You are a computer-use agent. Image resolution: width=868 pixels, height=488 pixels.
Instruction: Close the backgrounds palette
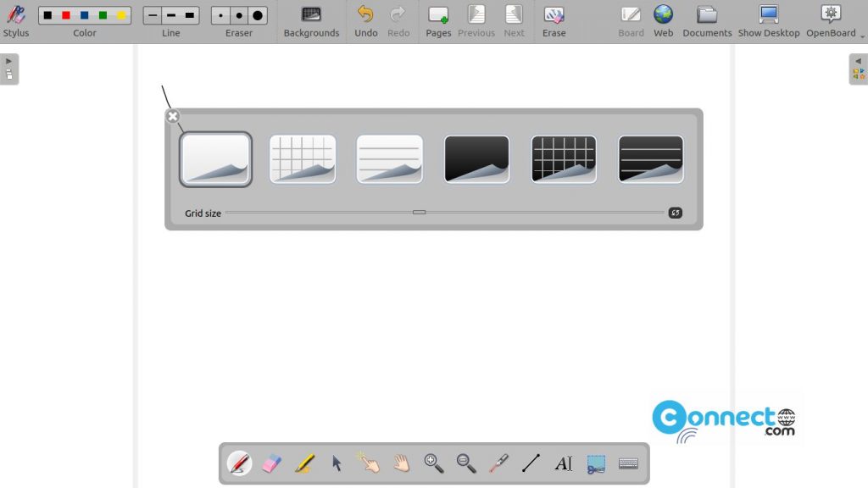(x=173, y=116)
